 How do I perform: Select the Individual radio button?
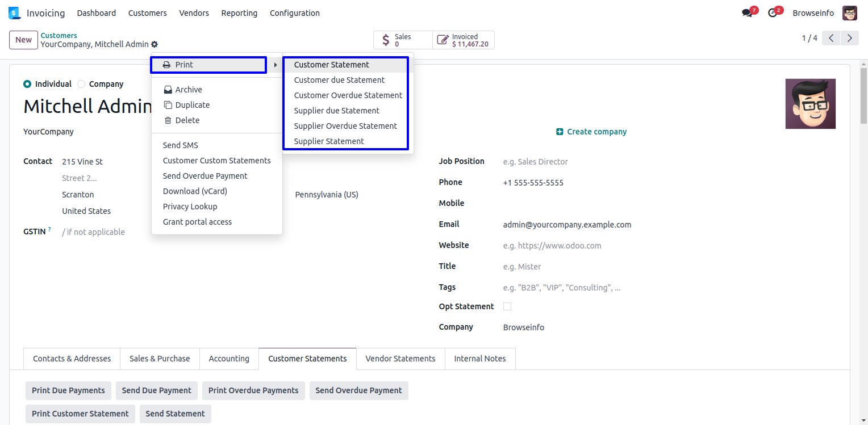tap(27, 84)
